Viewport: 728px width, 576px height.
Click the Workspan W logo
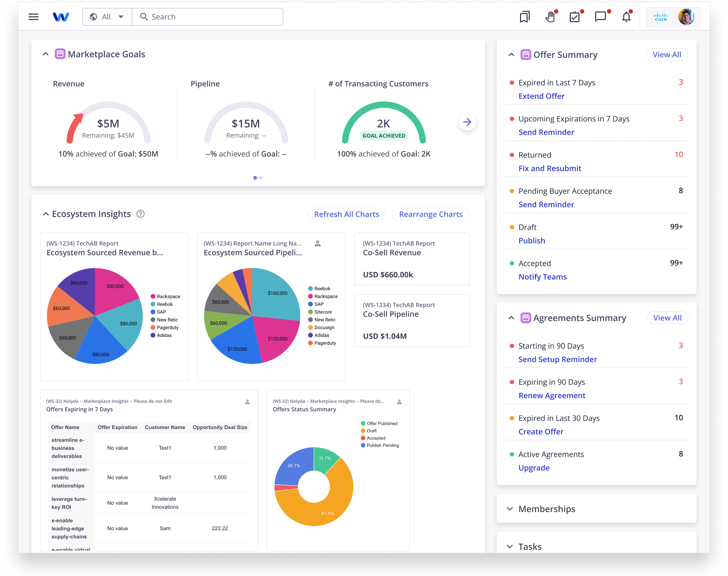[61, 17]
